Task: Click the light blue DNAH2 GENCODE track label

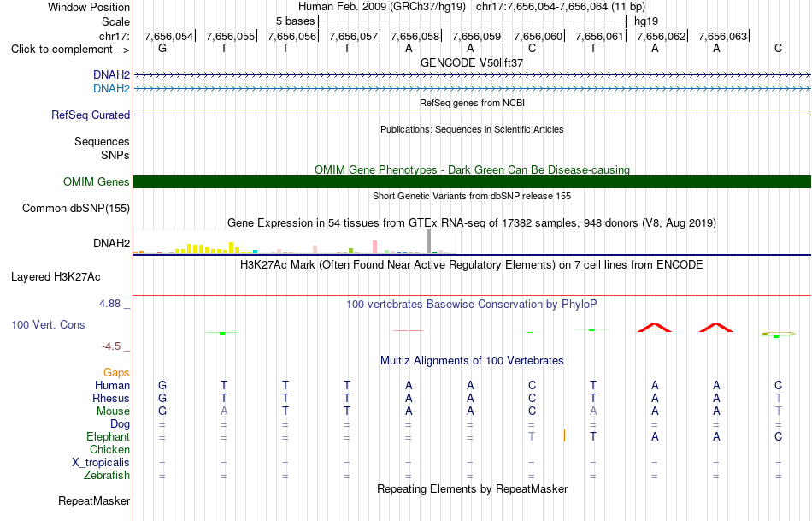Action: click(111, 89)
